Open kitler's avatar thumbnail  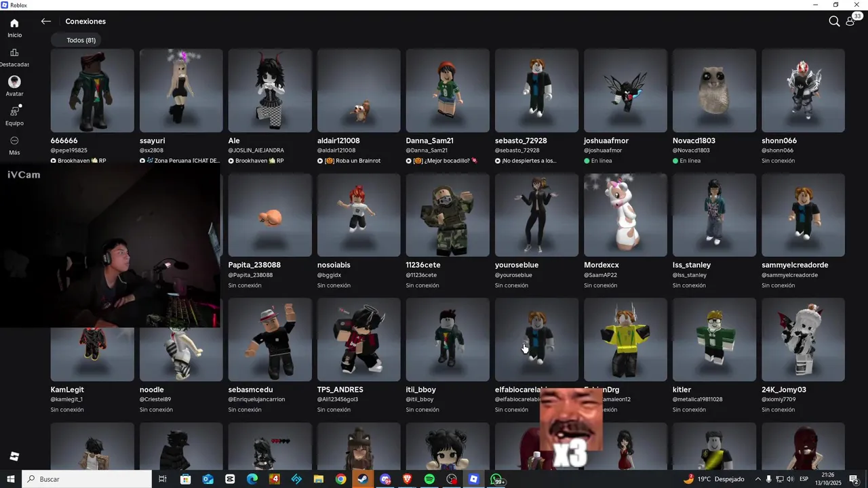tap(714, 340)
